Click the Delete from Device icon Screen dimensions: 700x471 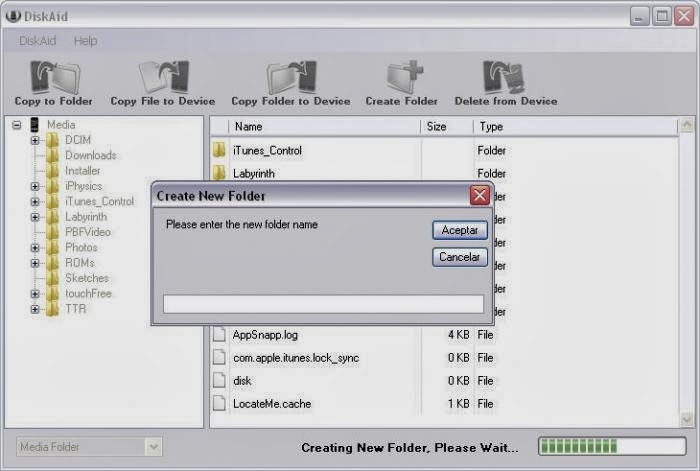click(504, 77)
